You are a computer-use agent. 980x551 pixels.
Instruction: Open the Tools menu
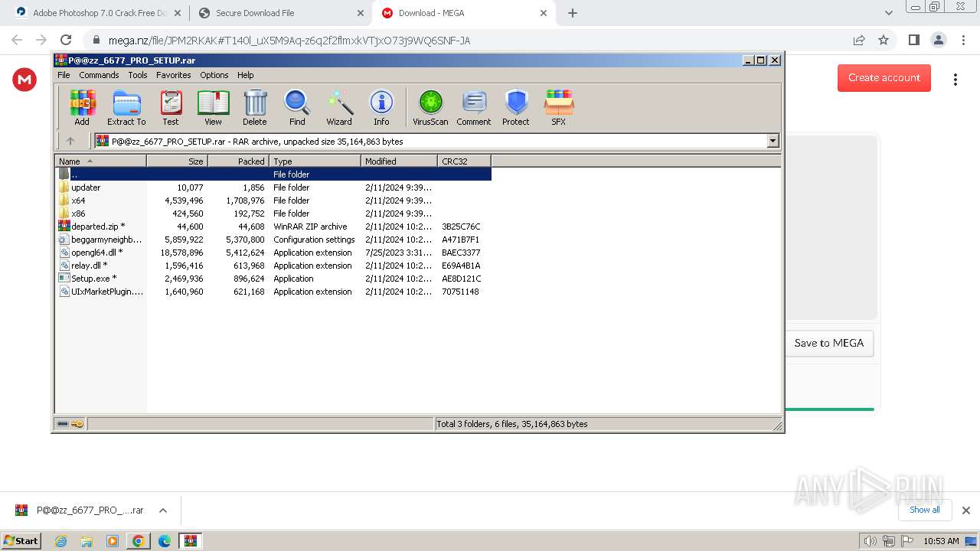click(138, 75)
